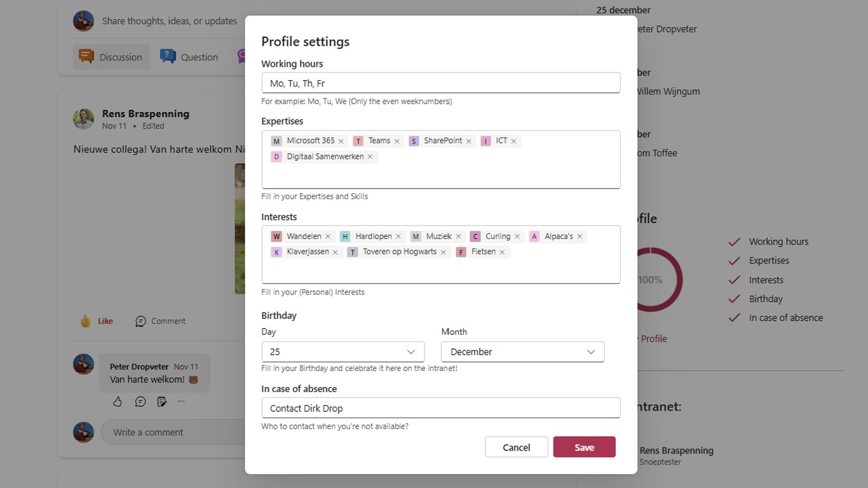
Task: Click the thumbs-up Like icon on the post
Action: tap(86, 321)
